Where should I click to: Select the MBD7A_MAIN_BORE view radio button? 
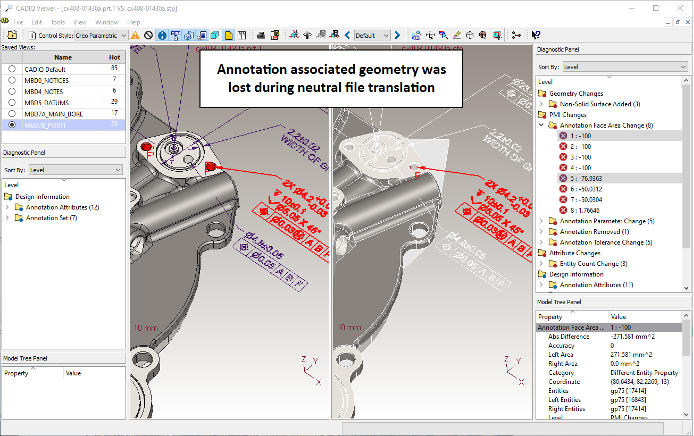[x=12, y=114]
